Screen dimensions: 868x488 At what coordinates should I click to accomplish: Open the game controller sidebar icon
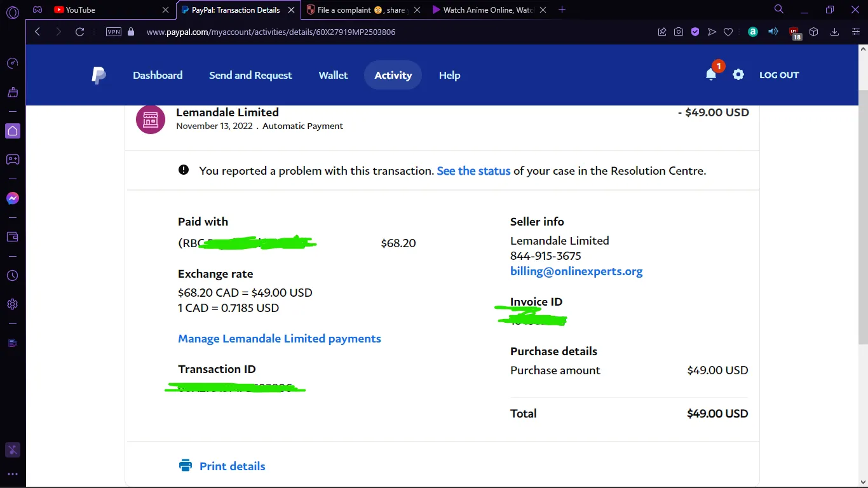pyautogui.click(x=13, y=159)
